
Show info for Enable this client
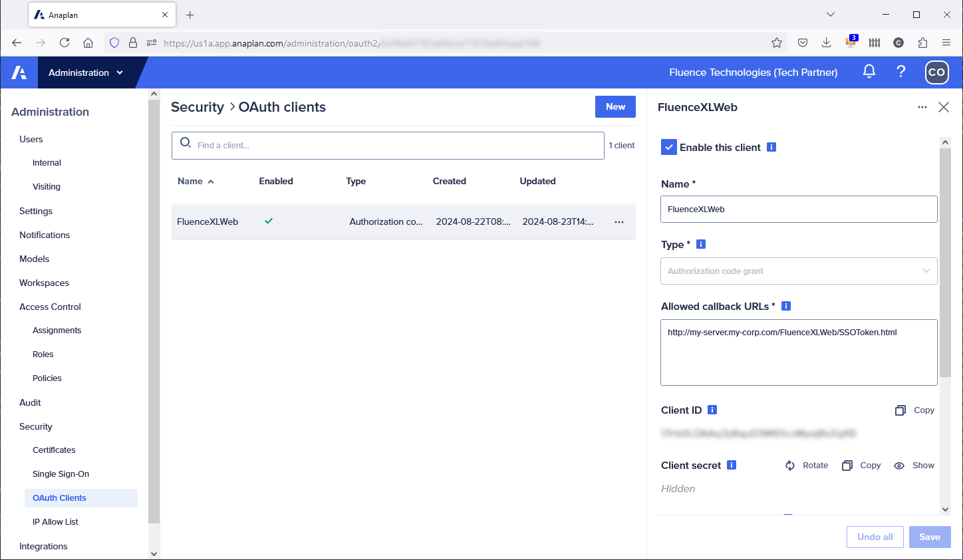coord(771,147)
